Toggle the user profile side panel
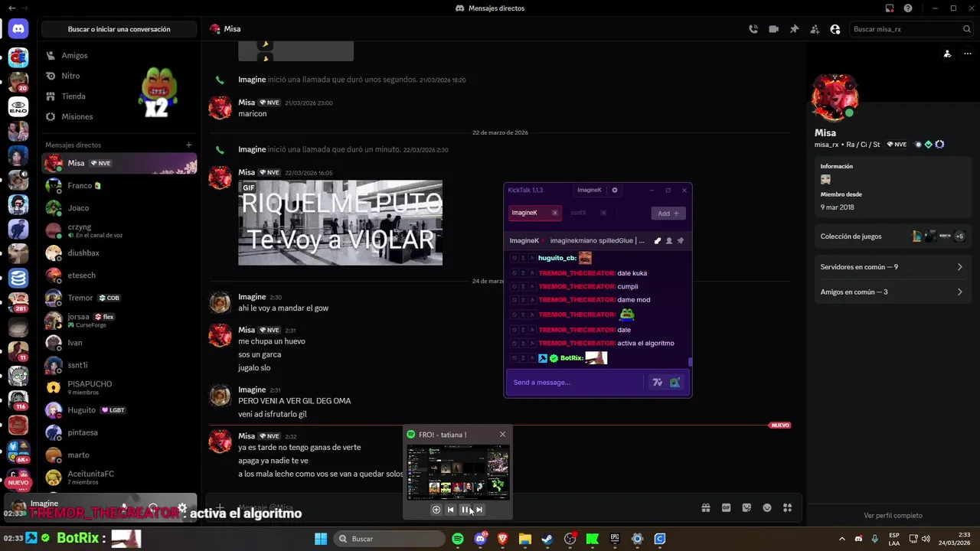This screenshot has width=980, height=551. [835, 29]
